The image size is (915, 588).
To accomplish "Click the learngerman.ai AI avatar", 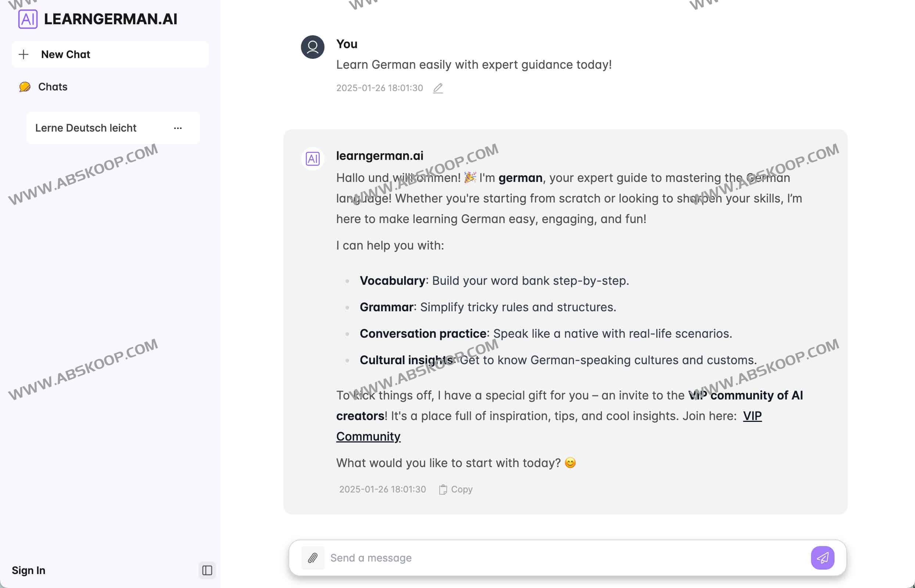I will coord(312,158).
